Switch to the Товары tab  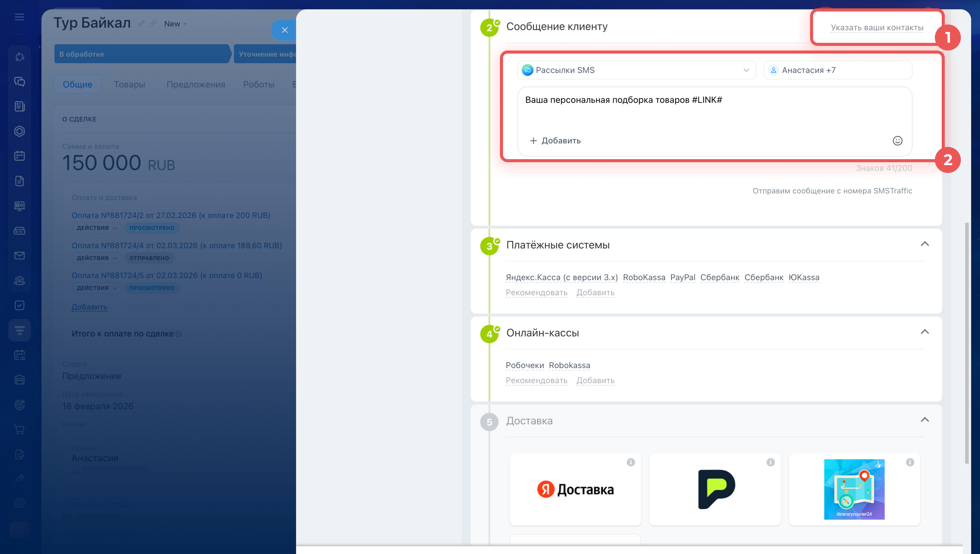pos(129,84)
